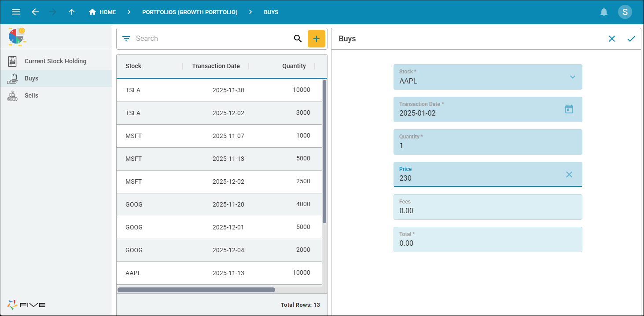Cancel the Buys form with X
The width and height of the screenshot is (644, 316).
(611, 39)
